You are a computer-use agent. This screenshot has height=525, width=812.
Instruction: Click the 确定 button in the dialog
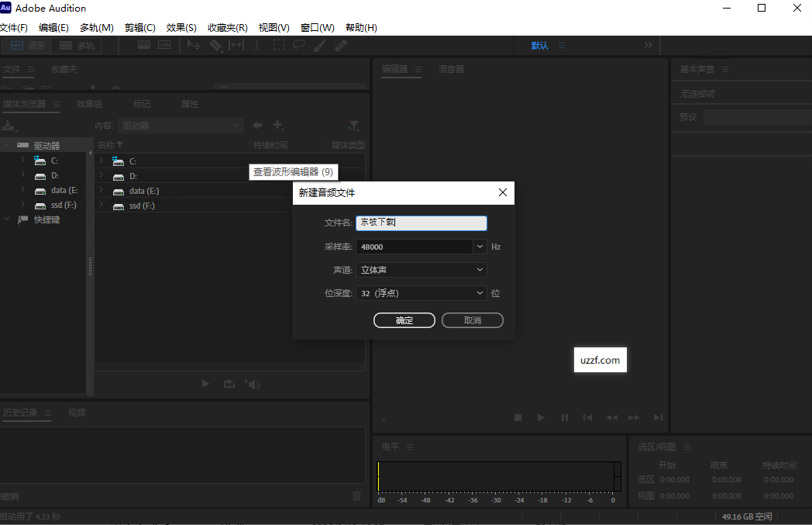pos(404,319)
